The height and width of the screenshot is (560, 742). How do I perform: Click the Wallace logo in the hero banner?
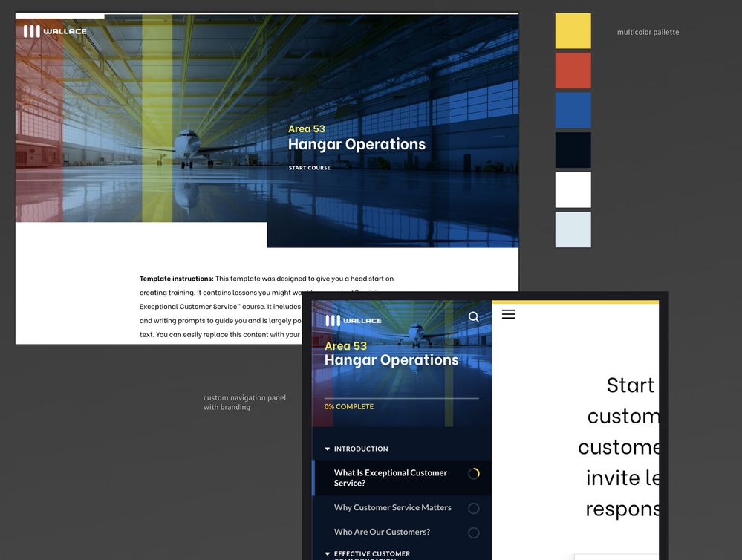tap(55, 31)
